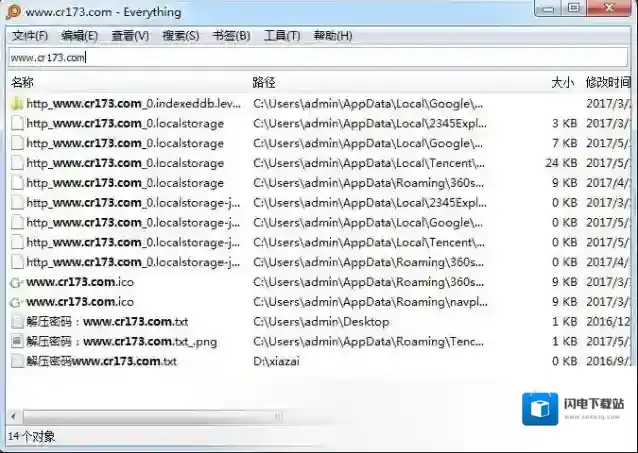This screenshot has height=453, width=638.
Task: Sort results by 大小 column header
Action: pos(562,83)
